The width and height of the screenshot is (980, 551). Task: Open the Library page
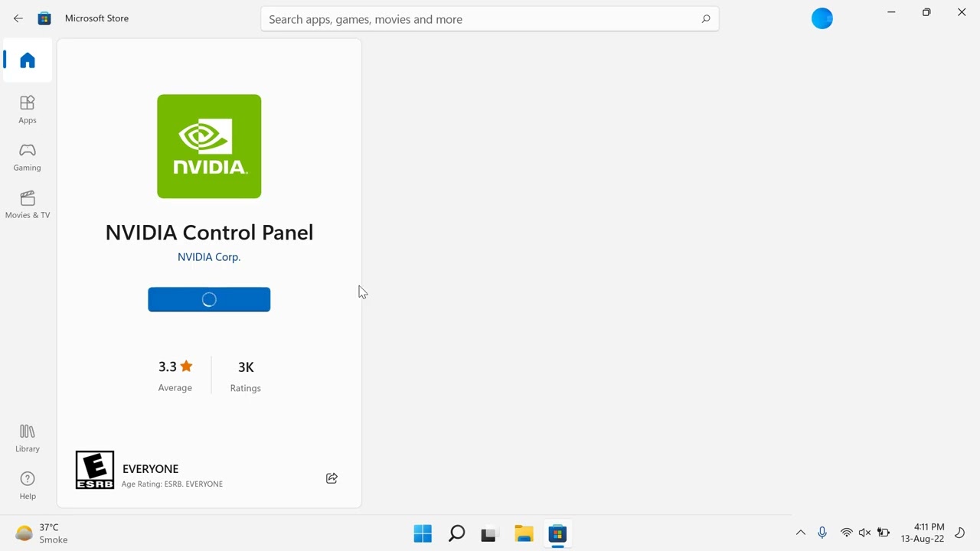(28, 439)
